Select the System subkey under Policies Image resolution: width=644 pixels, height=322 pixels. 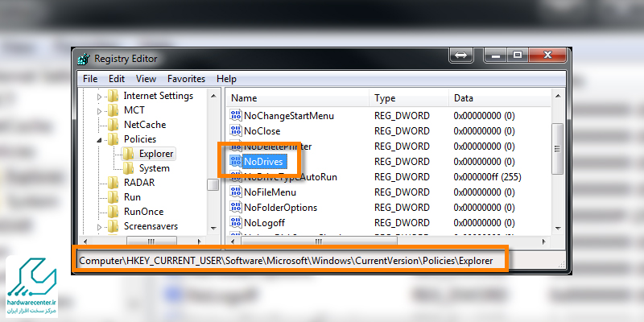(x=154, y=168)
